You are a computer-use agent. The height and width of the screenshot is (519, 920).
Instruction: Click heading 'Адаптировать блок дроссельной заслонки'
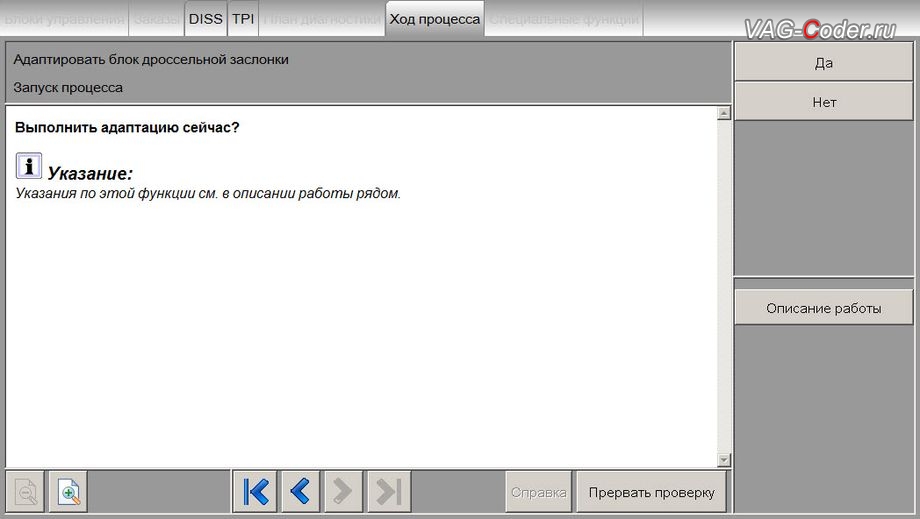pos(151,59)
